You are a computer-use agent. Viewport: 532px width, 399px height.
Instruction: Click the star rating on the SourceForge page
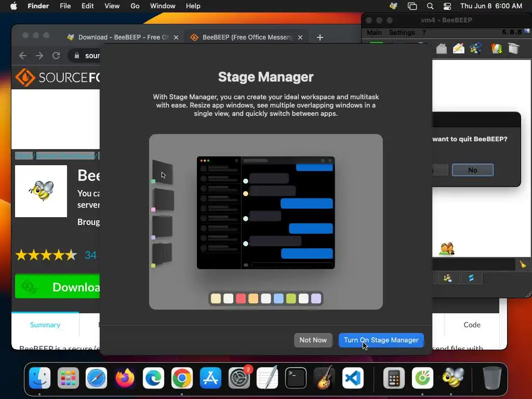pos(46,255)
